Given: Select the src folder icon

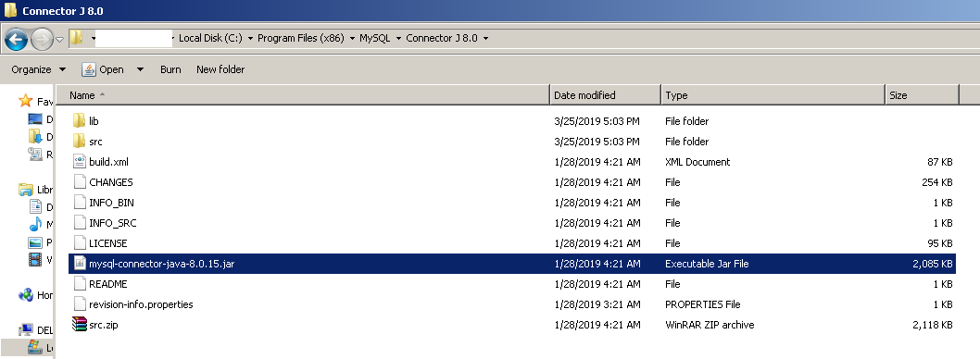Looking at the screenshot, I should (79, 142).
